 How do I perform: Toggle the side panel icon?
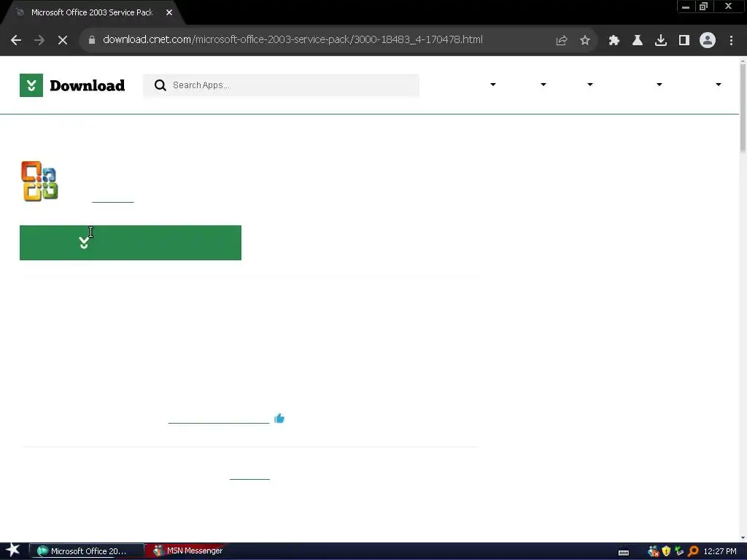684,41
